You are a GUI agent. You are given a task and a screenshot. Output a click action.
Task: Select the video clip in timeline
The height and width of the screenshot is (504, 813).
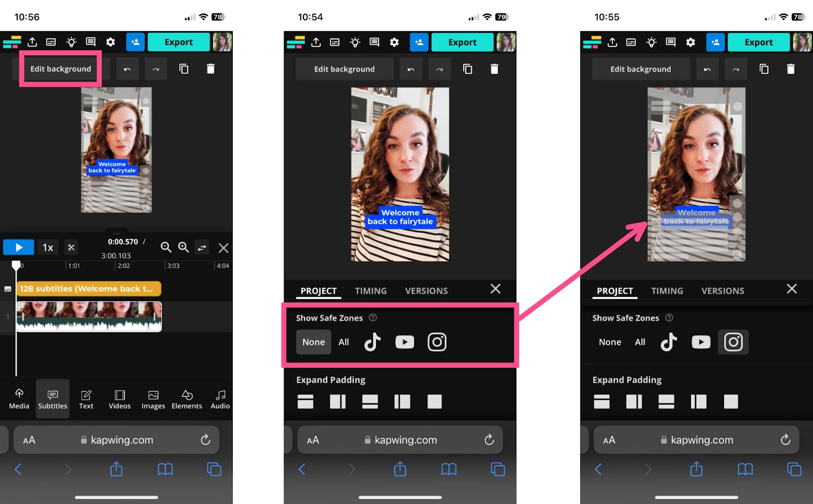coord(89,317)
